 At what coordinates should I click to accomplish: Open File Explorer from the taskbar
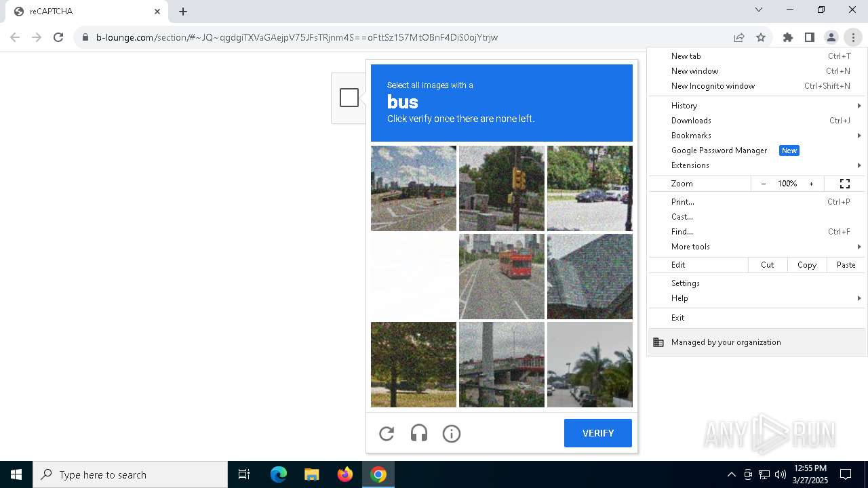(x=312, y=474)
